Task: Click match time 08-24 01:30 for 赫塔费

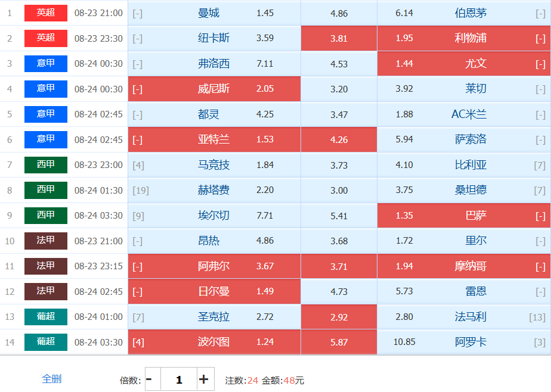Action: click(x=98, y=190)
